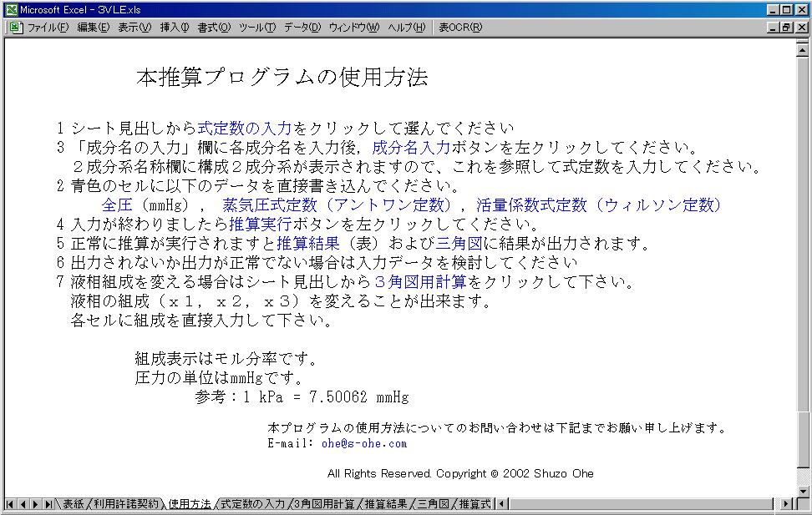Minimize the Excel application window
This screenshot has width=812, height=515.
pos(773,9)
